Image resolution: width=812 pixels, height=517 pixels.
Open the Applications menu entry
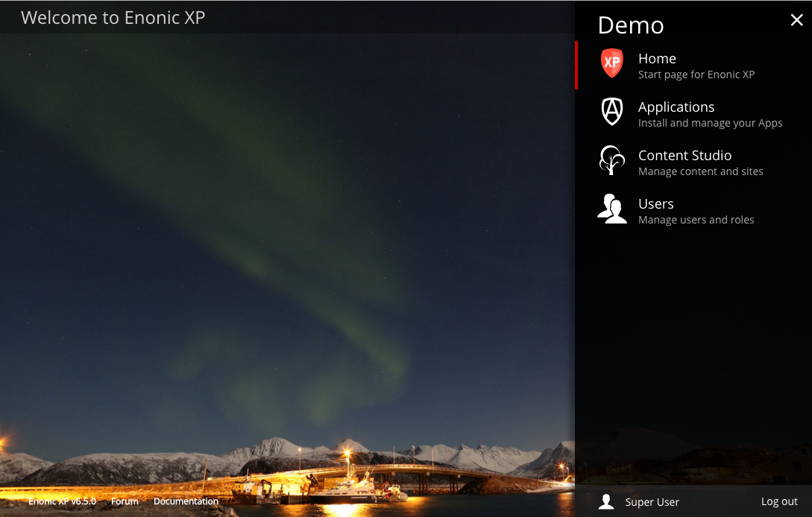point(693,114)
